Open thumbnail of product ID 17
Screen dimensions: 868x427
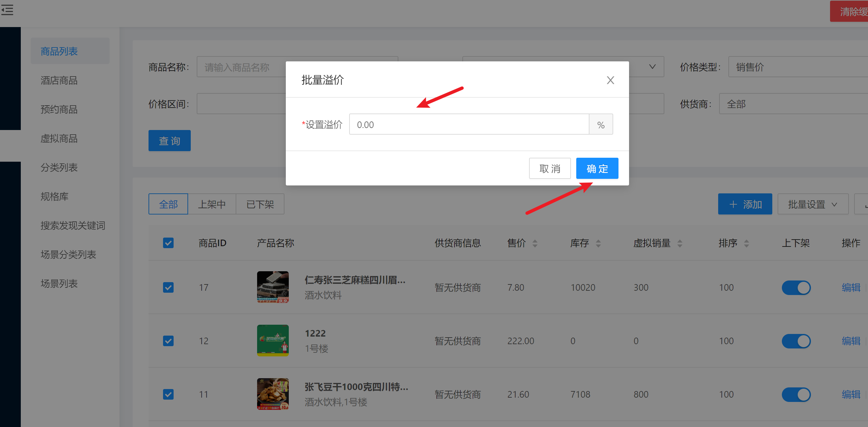[x=273, y=287]
